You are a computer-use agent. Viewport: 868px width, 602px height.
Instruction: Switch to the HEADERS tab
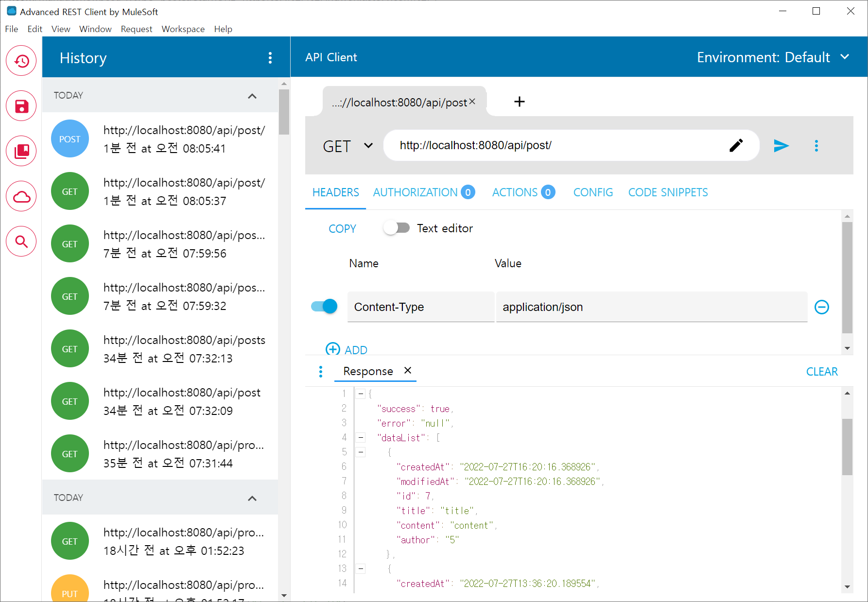336,192
